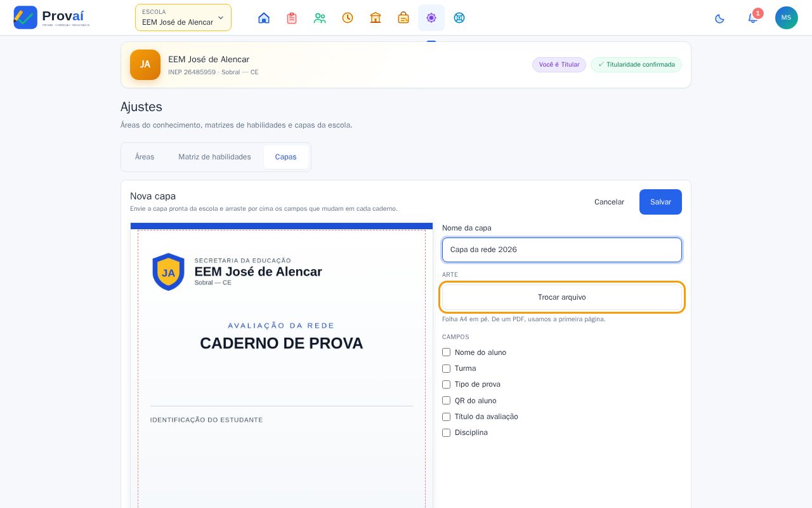Open the school building icon
This screenshot has width=812, height=508.
pos(376,18)
